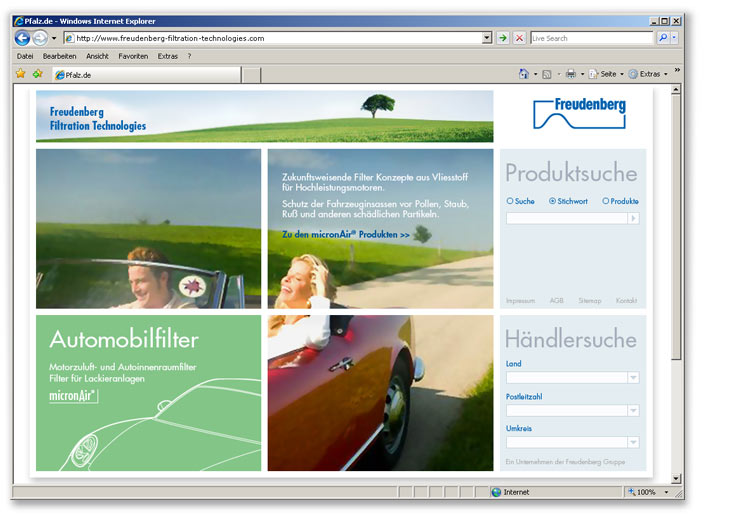This screenshot has height=530, width=750.
Task: Open the Impressum link
Action: 520,300
